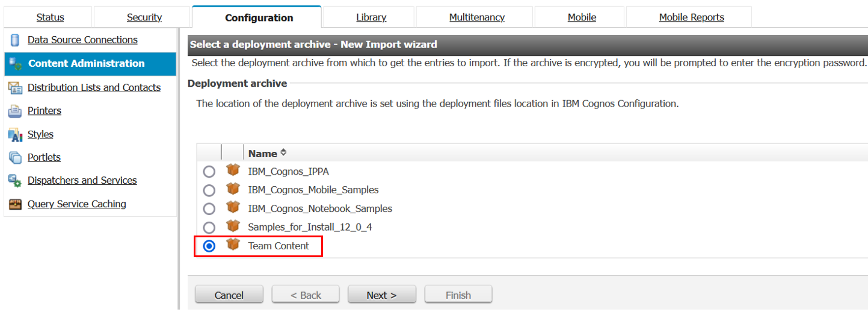This screenshot has height=315, width=868.
Task: Click the Styles icon in sidebar
Action: click(15, 135)
